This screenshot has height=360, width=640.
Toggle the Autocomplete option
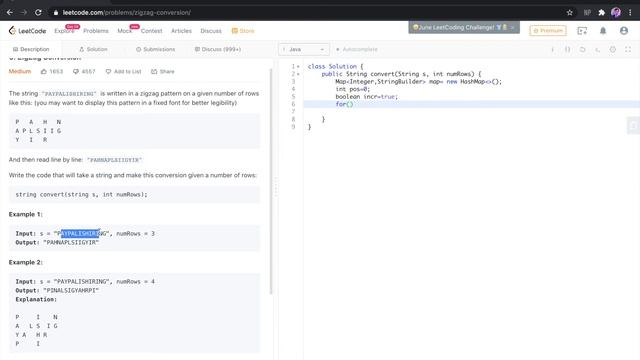(356, 49)
